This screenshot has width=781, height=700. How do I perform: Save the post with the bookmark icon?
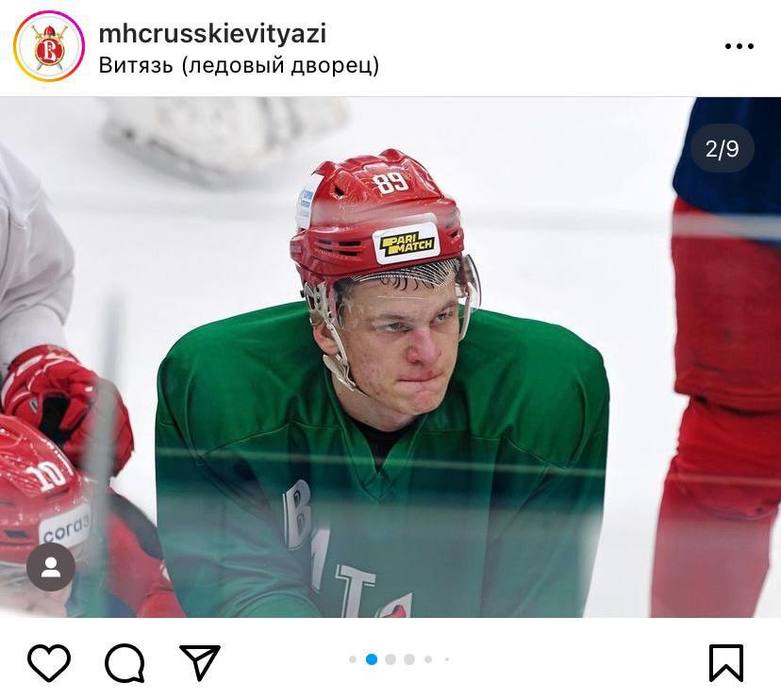(x=726, y=663)
